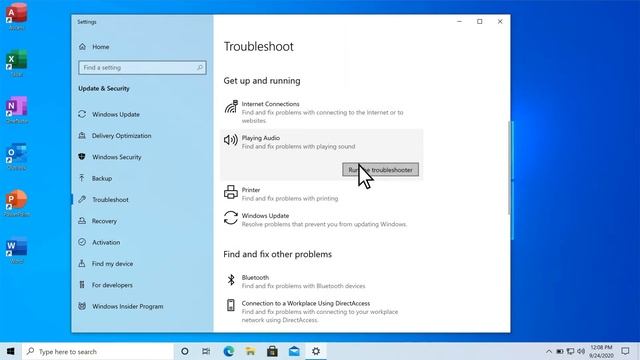Click the Playing Audio speaker icon
640x360 pixels.
point(231,140)
